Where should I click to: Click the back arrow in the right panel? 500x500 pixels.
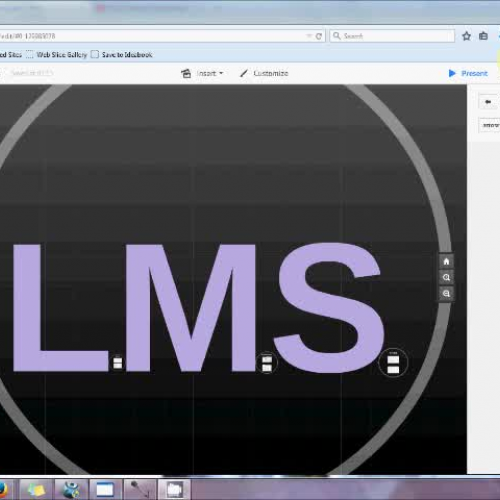(x=488, y=102)
